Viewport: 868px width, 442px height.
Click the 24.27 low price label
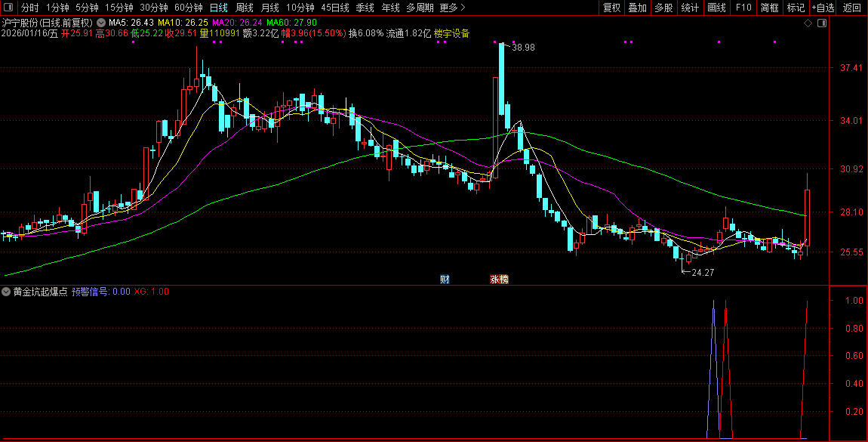[x=703, y=273]
